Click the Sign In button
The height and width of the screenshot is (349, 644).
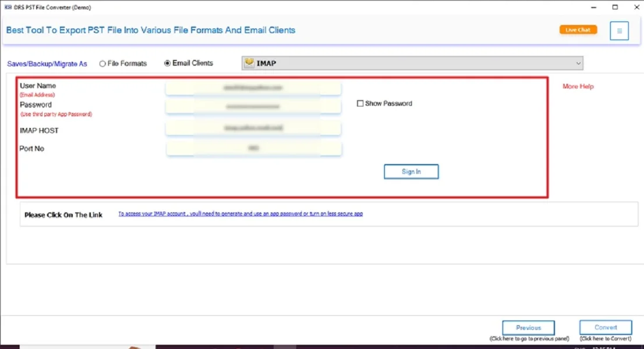point(411,171)
